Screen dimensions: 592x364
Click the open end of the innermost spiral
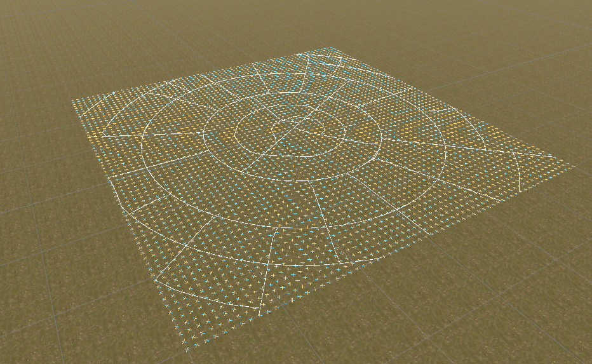pyautogui.click(x=325, y=135)
